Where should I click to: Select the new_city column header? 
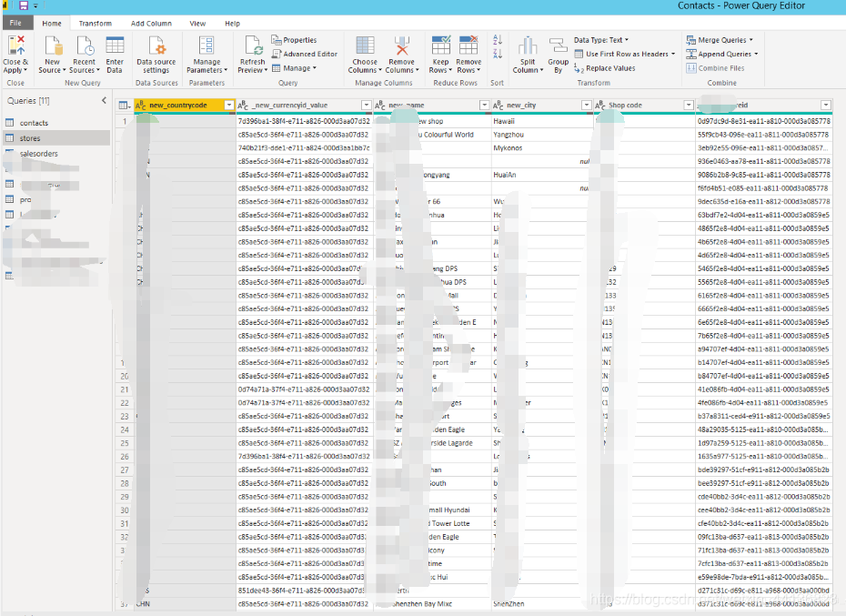click(x=541, y=106)
